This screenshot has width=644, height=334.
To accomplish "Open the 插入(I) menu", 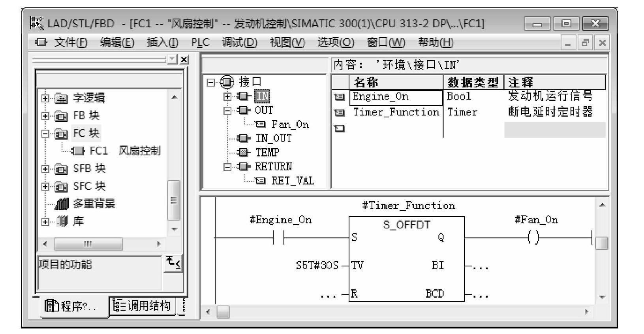I will [162, 42].
